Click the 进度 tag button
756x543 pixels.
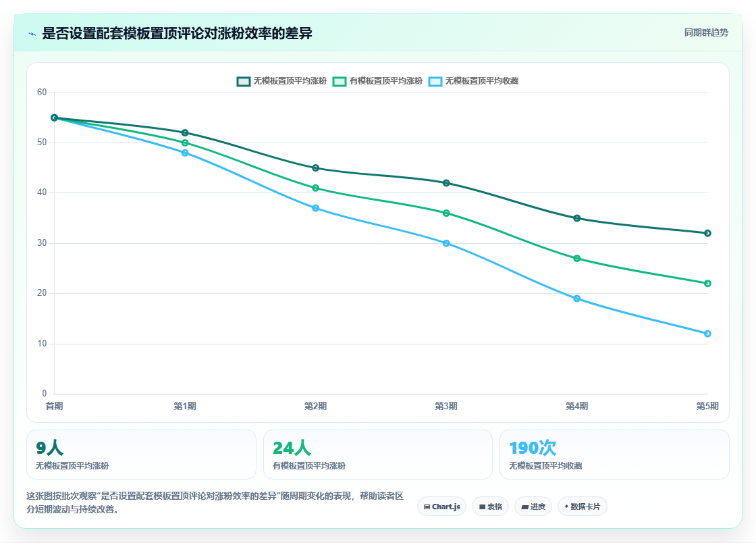[x=533, y=507]
